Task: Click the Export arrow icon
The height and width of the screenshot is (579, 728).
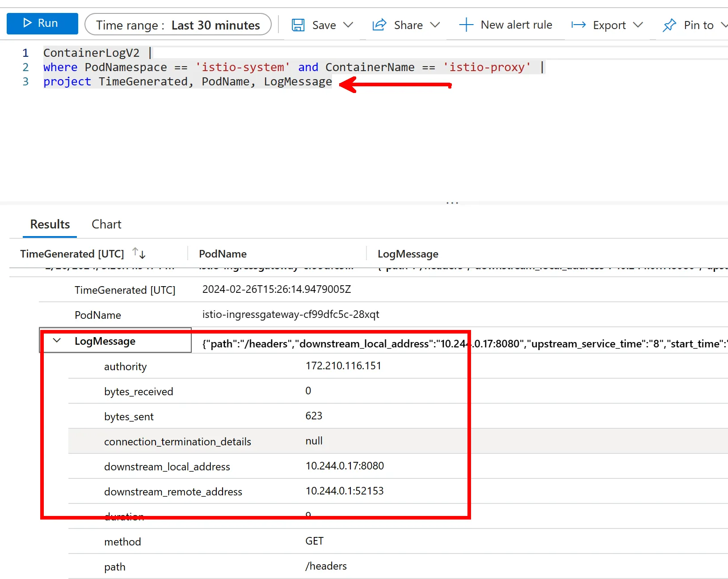Action: click(x=578, y=25)
